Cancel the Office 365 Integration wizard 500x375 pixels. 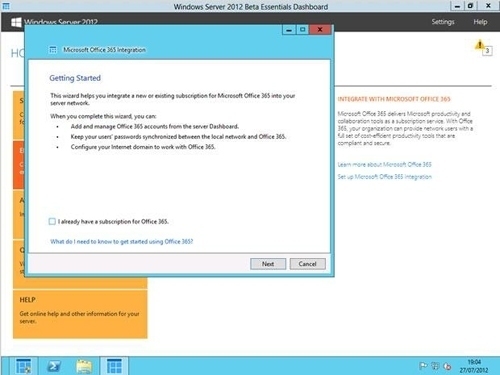click(x=307, y=264)
